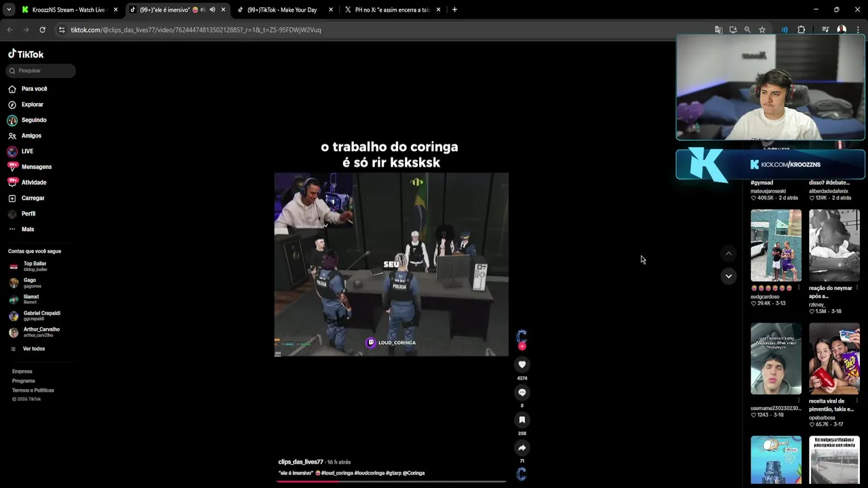Open the video comments bubble icon
This screenshot has height=488, width=868.
tap(522, 392)
